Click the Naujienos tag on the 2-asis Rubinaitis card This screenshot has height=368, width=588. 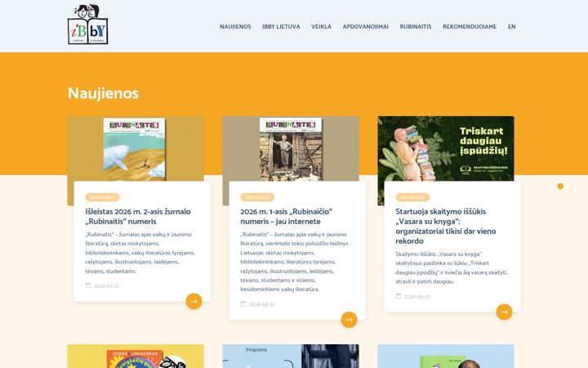pyautogui.click(x=102, y=197)
